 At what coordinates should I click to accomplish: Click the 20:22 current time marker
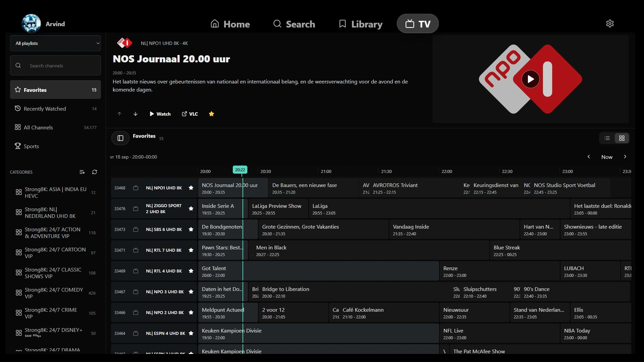pos(240,170)
